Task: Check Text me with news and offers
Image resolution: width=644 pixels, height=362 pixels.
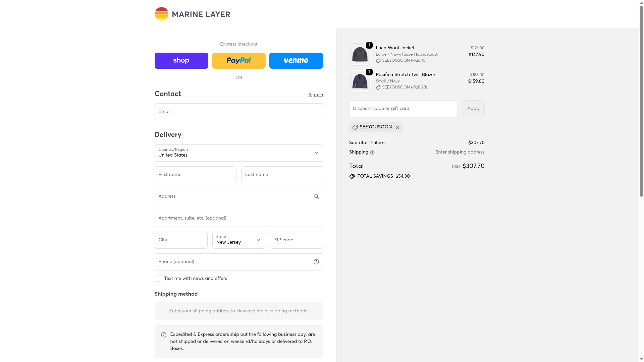Action: click(x=158, y=279)
